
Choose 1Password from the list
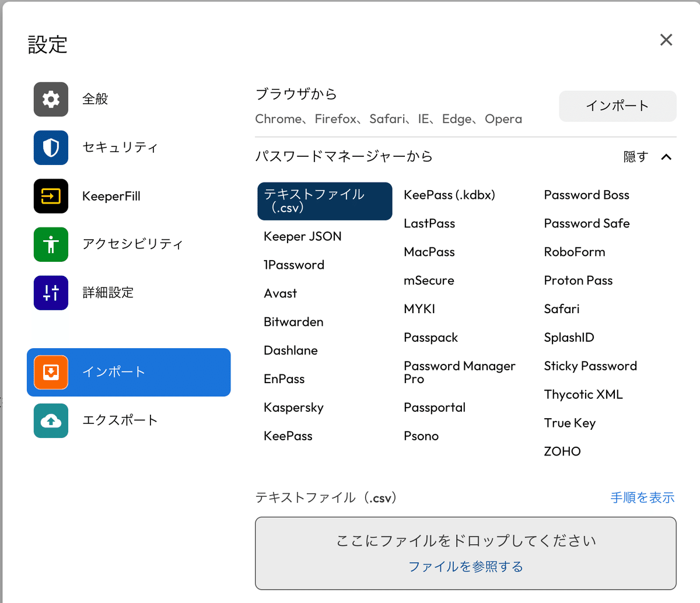coord(294,265)
